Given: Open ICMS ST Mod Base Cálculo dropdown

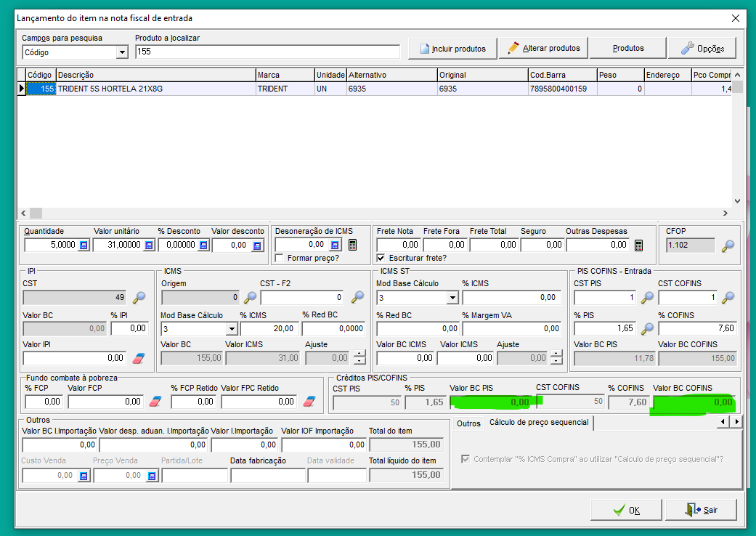Looking at the screenshot, I should coord(452,297).
